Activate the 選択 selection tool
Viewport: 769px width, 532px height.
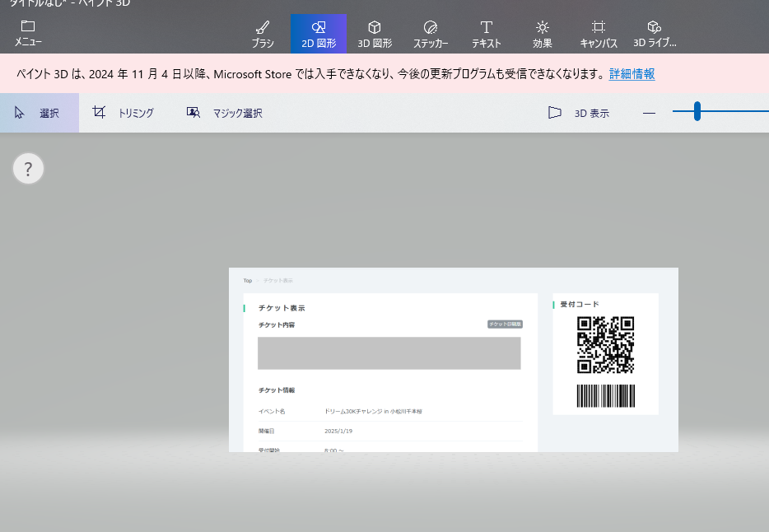point(40,113)
